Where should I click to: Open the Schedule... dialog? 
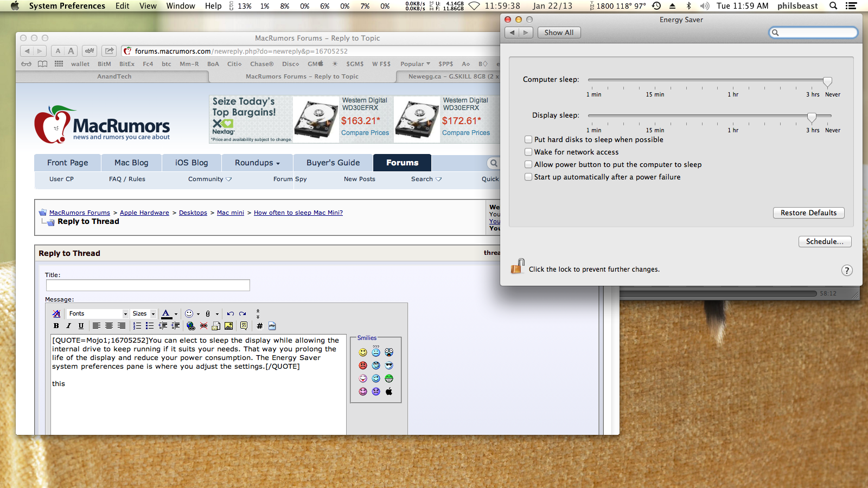[825, 242]
